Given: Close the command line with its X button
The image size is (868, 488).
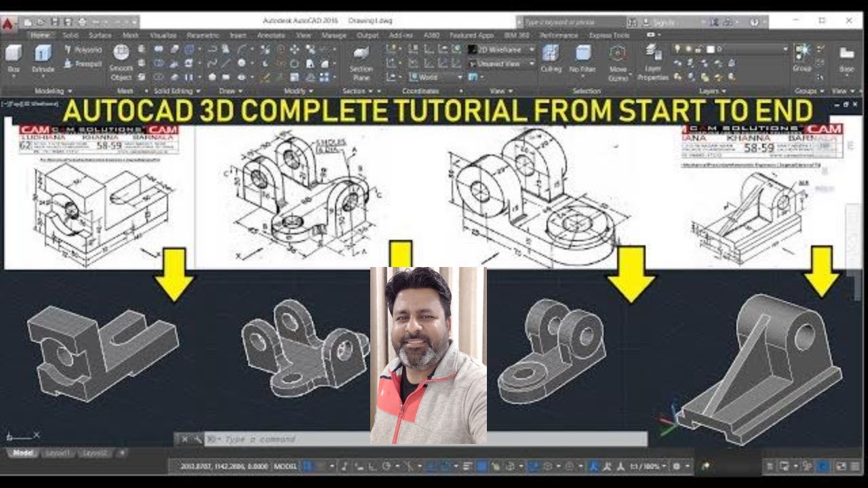Looking at the screenshot, I should pos(184,439).
